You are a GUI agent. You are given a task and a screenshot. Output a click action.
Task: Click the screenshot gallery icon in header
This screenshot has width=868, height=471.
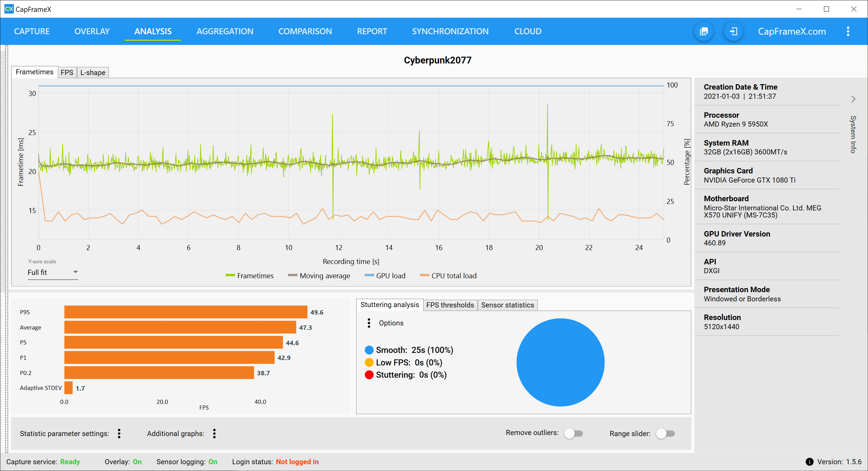(x=704, y=32)
